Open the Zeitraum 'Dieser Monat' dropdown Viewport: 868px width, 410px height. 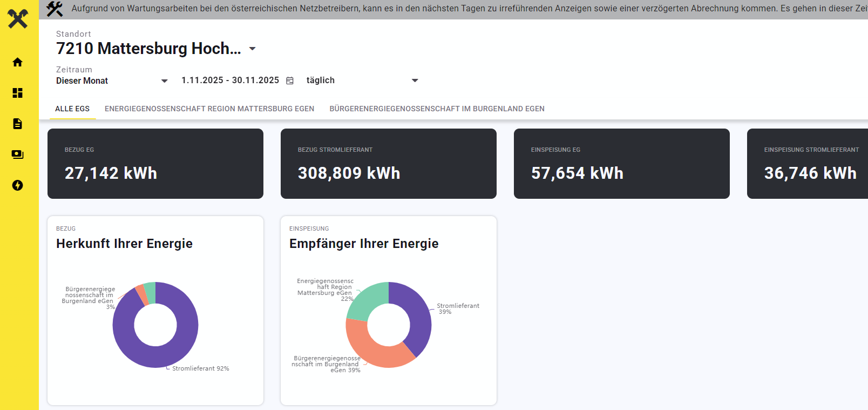[x=165, y=80]
